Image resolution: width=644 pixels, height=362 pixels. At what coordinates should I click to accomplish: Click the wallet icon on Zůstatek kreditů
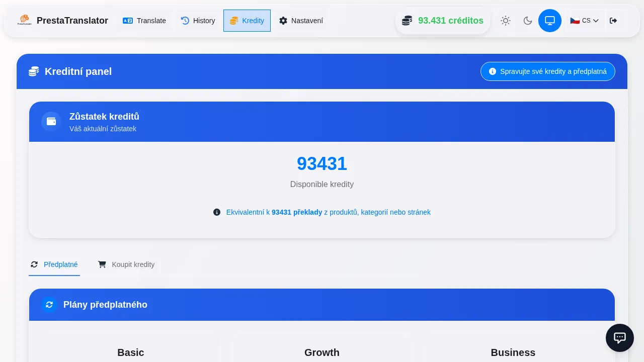tap(51, 122)
